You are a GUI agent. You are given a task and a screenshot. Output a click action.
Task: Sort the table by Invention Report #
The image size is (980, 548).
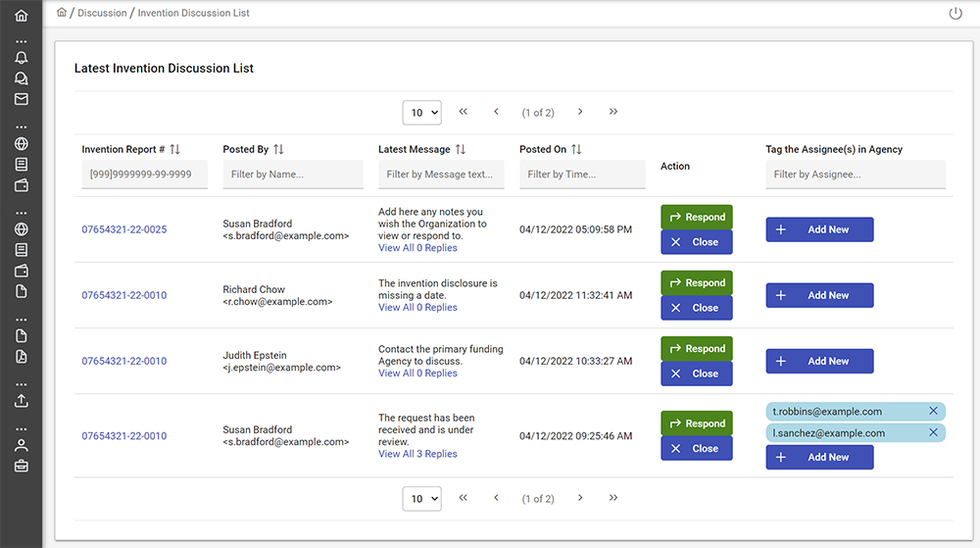(x=175, y=149)
